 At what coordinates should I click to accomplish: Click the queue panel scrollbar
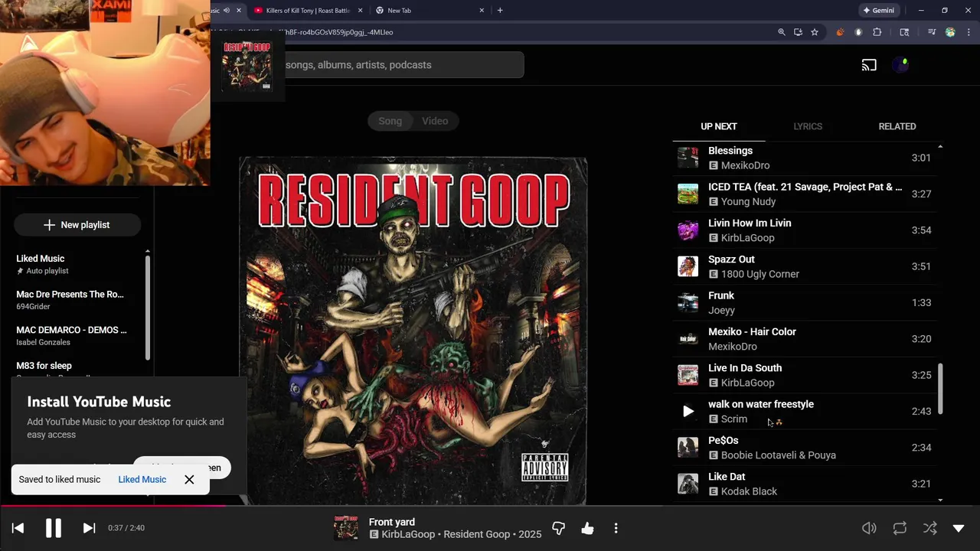940,389
